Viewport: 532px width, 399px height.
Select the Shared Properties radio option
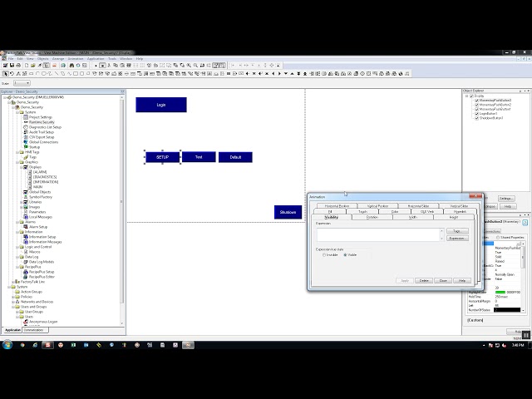click(x=498, y=238)
